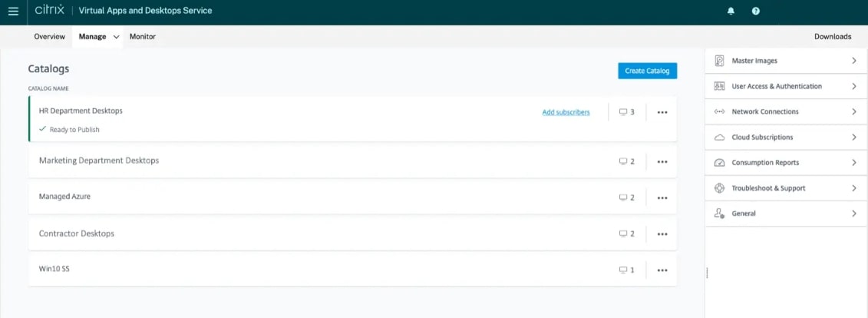
Task: Click the Master Images disk icon
Action: [x=719, y=61]
